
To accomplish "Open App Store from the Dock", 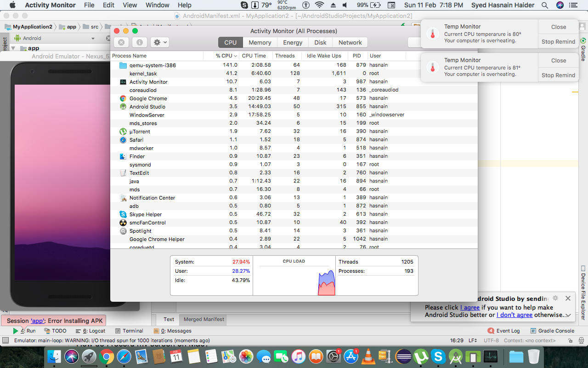I will tap(351, 356).
